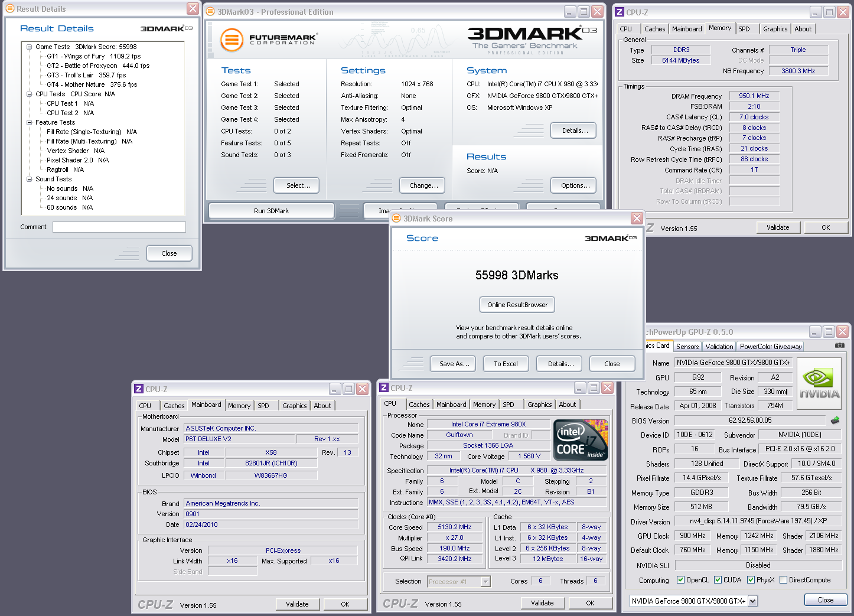Select GT1 - Wings of Fury result row
Screen dimensions: 854x616
(94, 56)
